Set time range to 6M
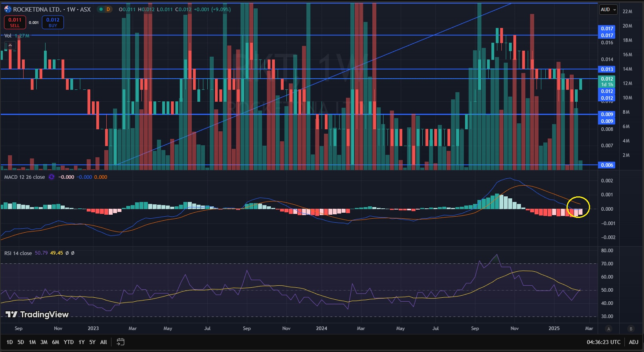 [x=56, y=342]
